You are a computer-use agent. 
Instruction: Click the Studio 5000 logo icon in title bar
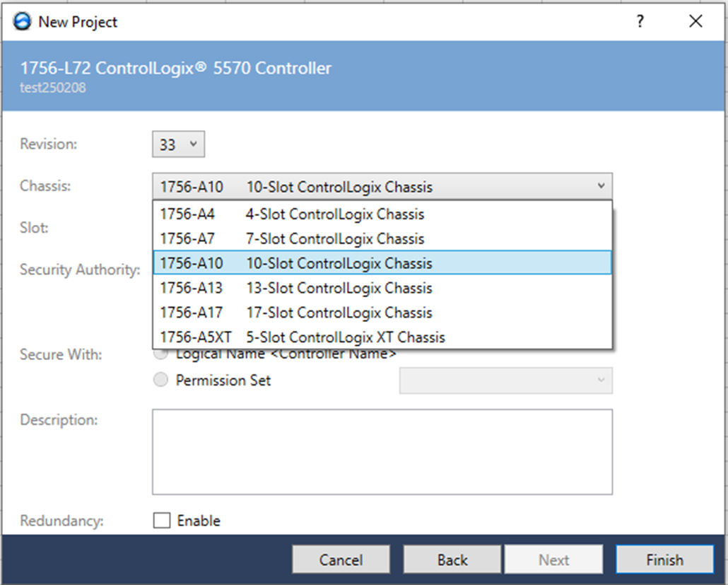pos(22,21)
